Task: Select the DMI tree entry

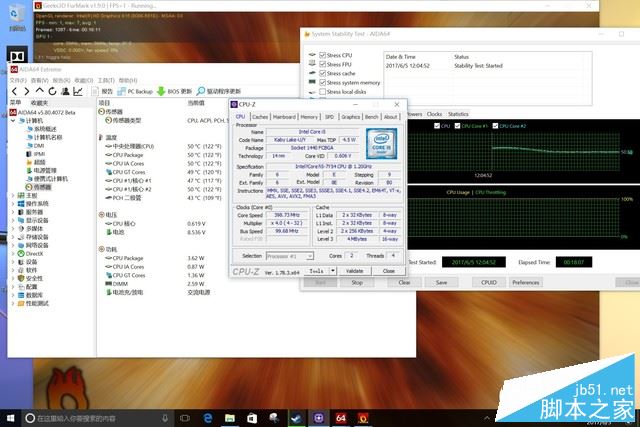Action: (36, 146)
